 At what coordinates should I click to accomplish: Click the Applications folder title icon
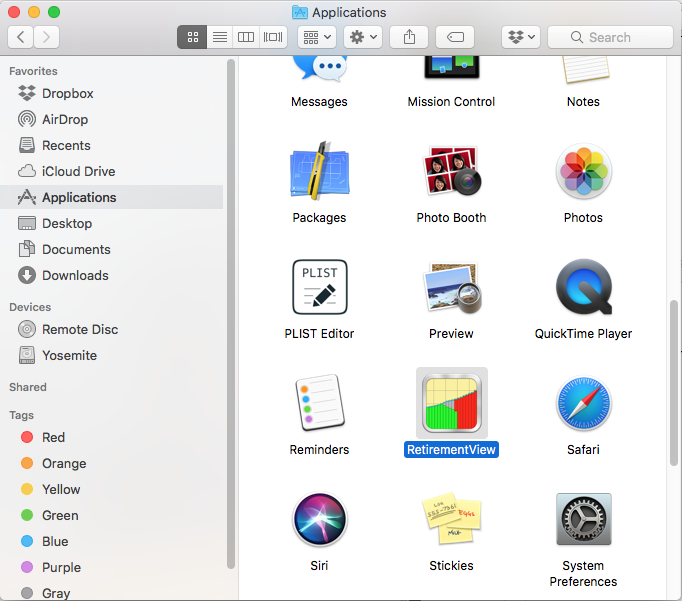coord(300,12)
